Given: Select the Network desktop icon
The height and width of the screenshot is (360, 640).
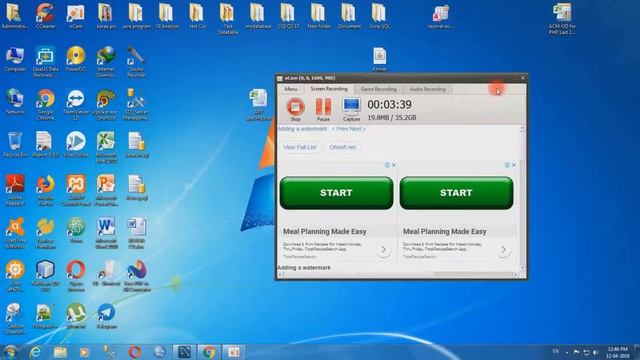Looking at the screenshot, I should (15, 102).
